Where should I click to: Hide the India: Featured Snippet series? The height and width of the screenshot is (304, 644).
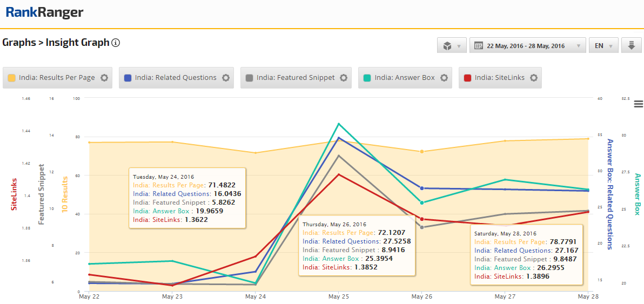(x=296, y=78)
